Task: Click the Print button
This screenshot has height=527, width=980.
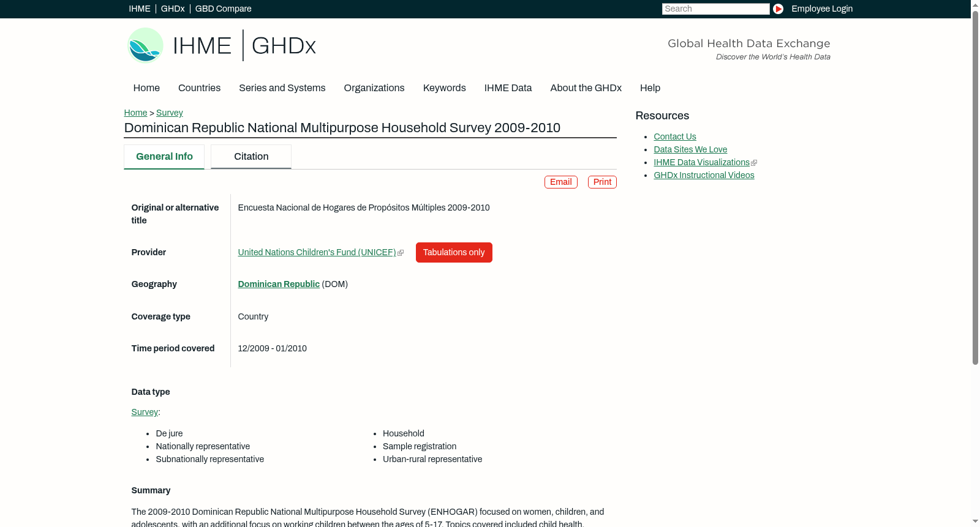Action: click(602, 182)
